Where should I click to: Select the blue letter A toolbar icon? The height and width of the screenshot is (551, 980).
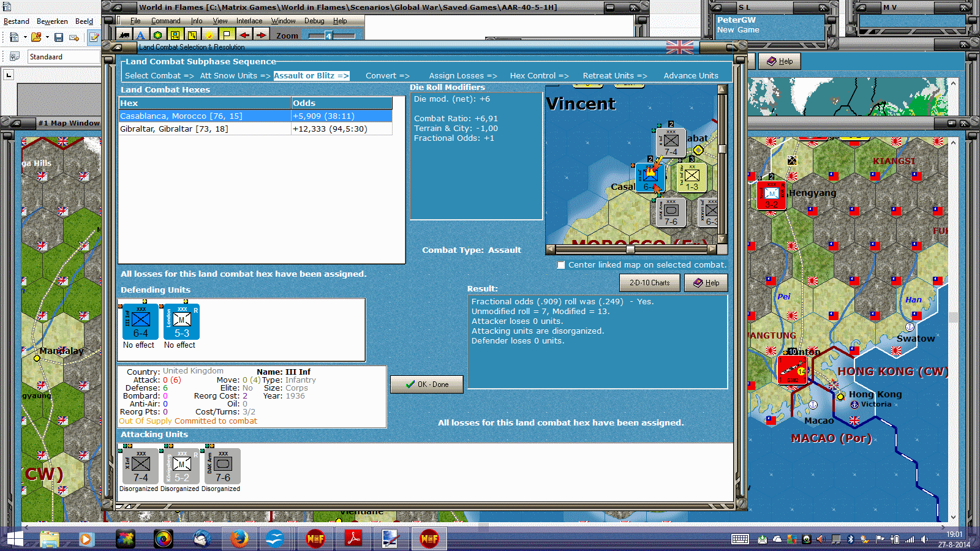point(141,36)
